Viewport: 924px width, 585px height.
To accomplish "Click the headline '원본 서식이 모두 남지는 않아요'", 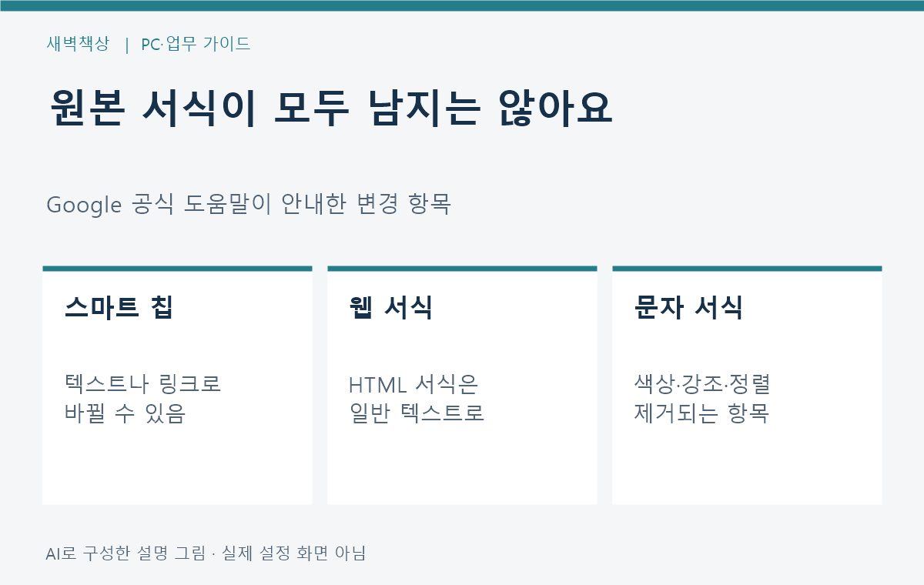I will point(331,109).
